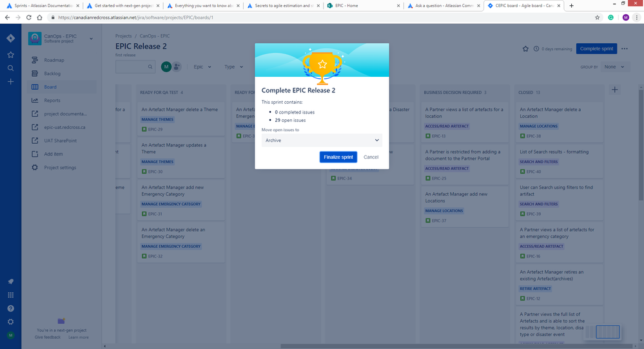Open Roadmap in the sidebar

63,60
